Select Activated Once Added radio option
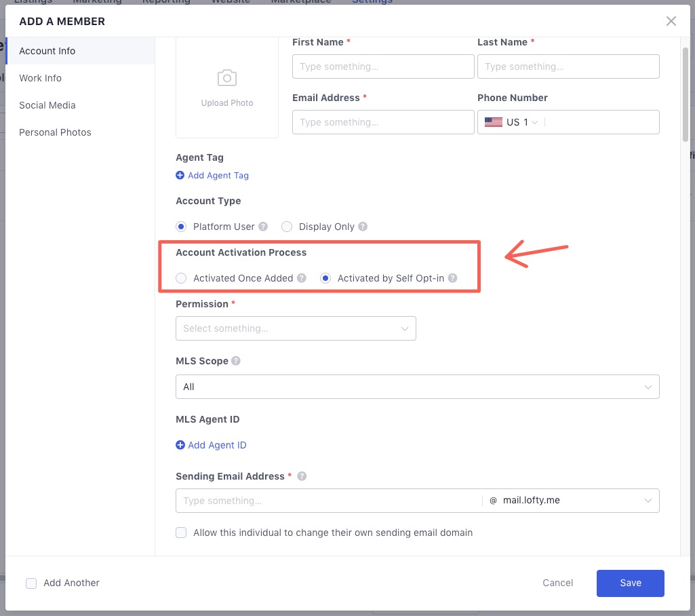Image resolution: width=695 pixels, height=616 pixels. point(181,278)
